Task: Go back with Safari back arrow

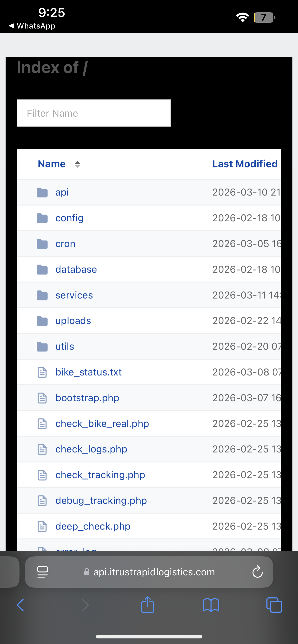Action: click(x=20, y=605)
